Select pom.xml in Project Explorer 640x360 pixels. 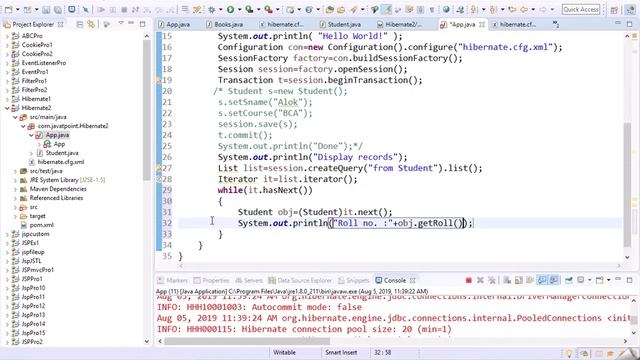pos(42,225)
